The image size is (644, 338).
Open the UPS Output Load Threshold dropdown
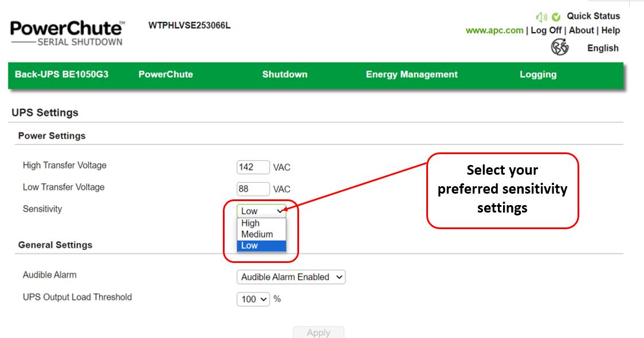click(253, 299)
